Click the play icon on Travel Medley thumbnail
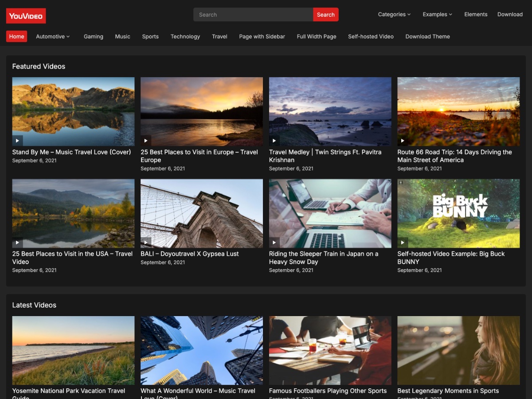Viewport: 532px width, 399px height. [x=274, y=140]
